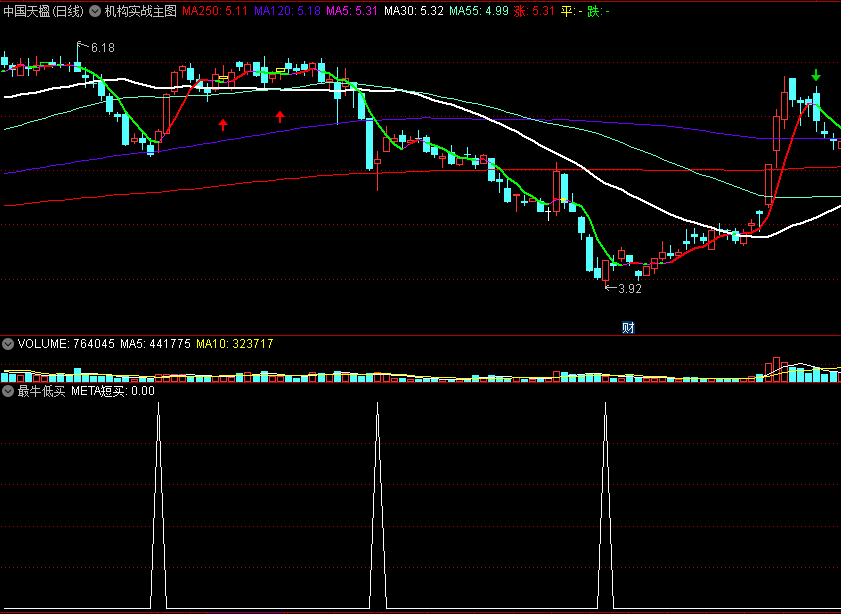Click the MA10: 323717 label
This screenshot has height=614, width=841.
(234, 344)
